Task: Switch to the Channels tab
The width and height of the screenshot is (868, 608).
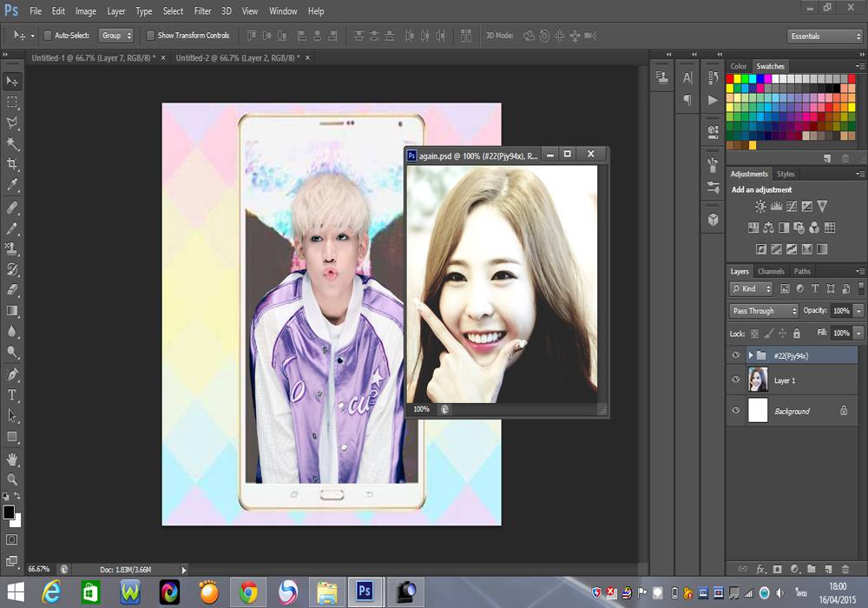Action: point(771,271)
